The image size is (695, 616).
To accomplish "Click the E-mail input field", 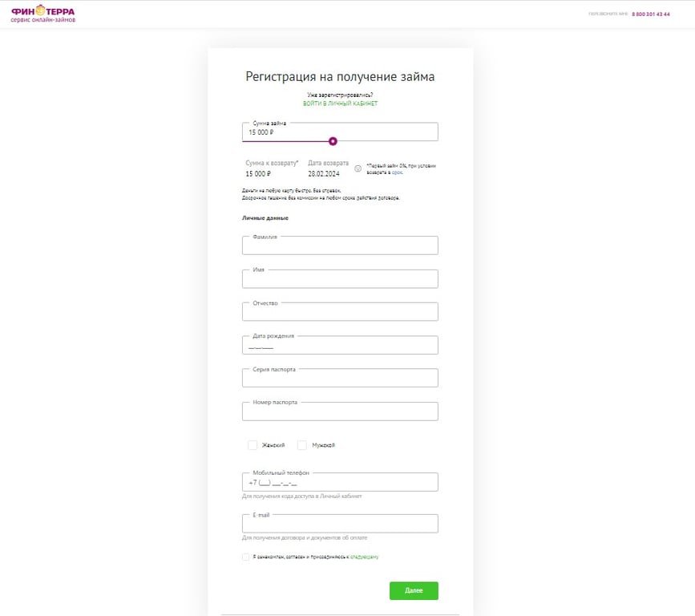I will click(x=340, y=524).
